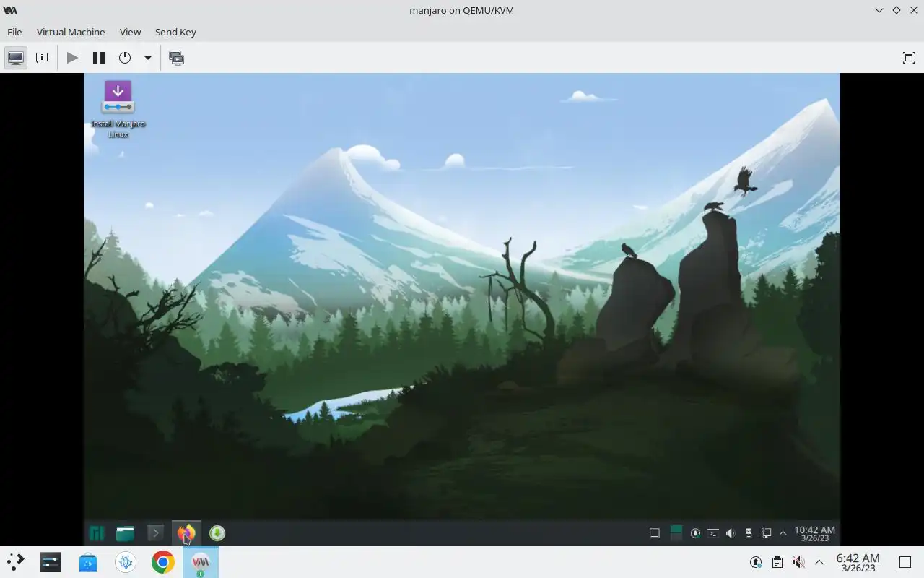Screen dimensions: 924x578
Task: Show the graphical console view
Action: point(16,58)
